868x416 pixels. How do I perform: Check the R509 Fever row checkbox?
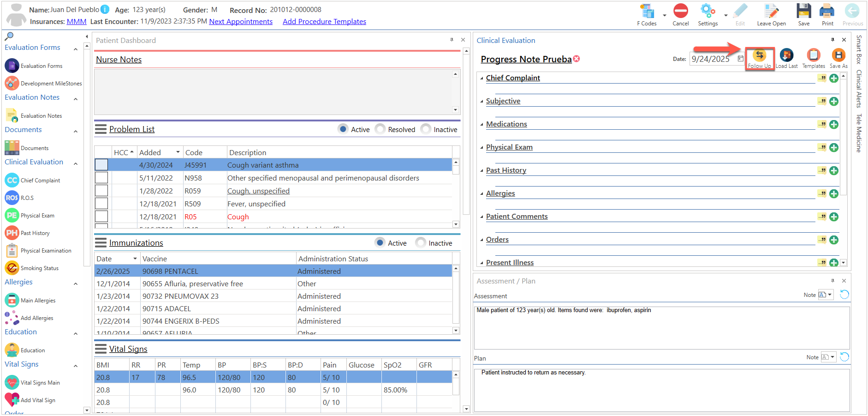point(101,204)
